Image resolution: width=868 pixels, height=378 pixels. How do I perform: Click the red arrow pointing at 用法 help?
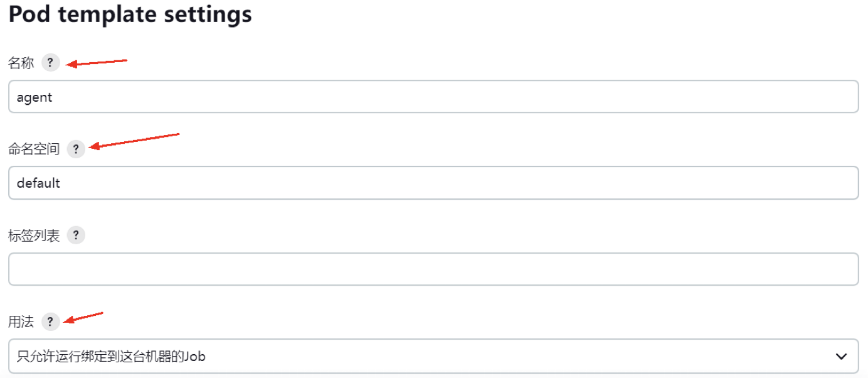[85, 317]
